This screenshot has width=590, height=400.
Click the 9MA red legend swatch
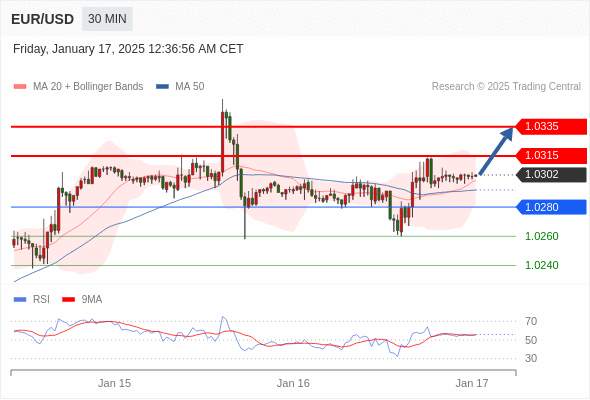point(68,300)
